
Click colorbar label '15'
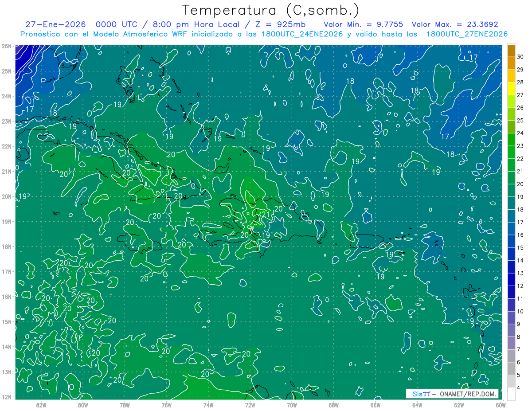tap(520, 247)
